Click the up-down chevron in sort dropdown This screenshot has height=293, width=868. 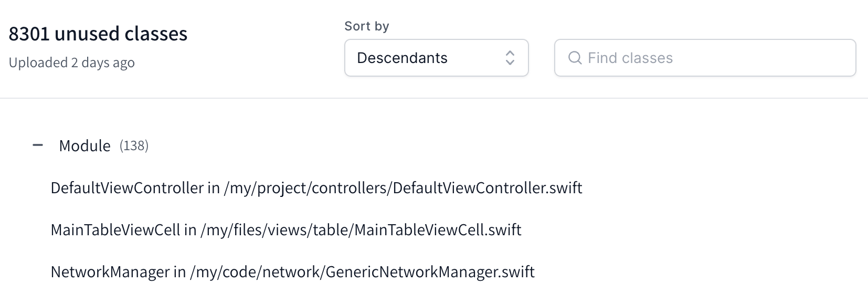click(x=510, y=58)
